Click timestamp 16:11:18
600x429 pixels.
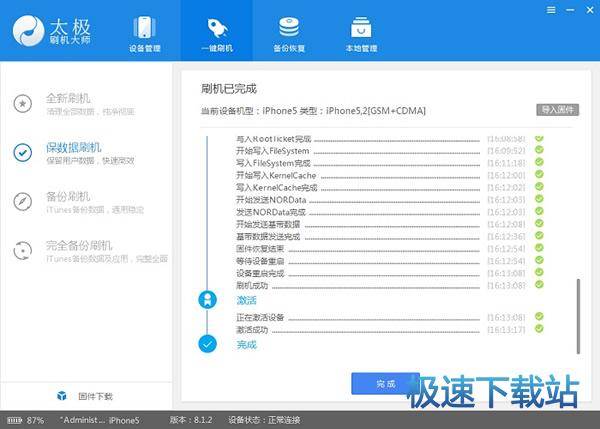pyautogui.click(x=506, y=163)
